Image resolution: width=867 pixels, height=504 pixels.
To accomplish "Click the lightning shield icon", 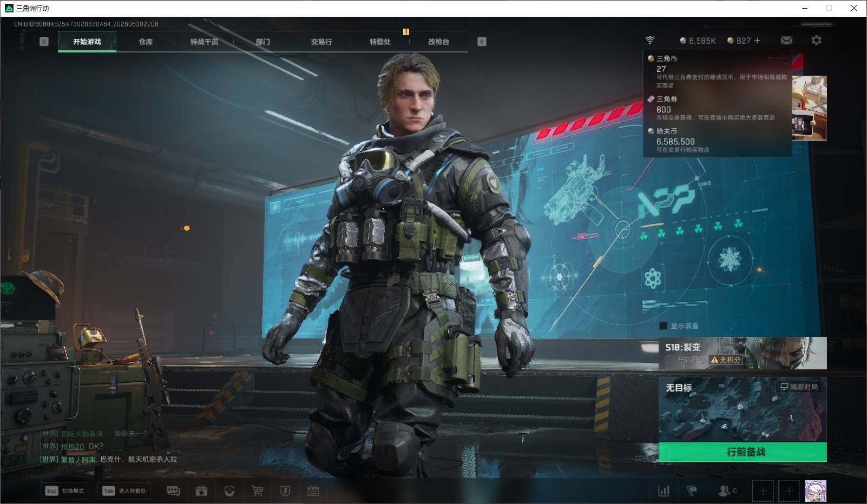I will point(285,491).
